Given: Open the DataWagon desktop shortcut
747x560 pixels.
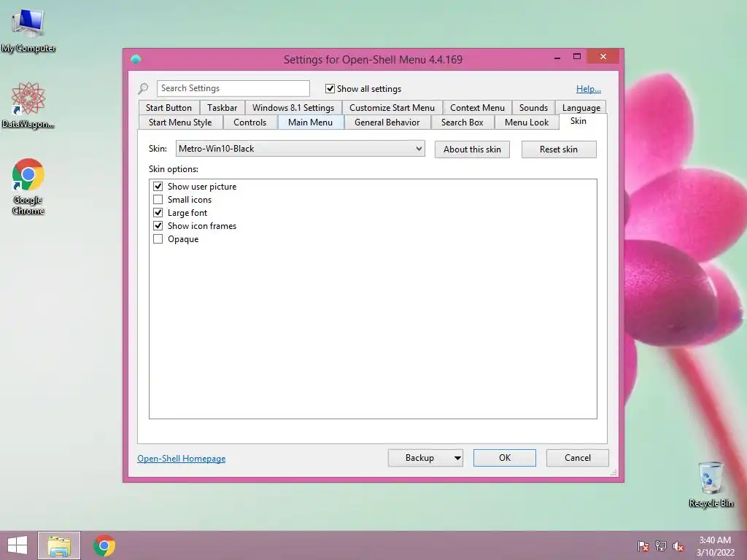Looking at the screenshot, I should click(x=28, y=105).
